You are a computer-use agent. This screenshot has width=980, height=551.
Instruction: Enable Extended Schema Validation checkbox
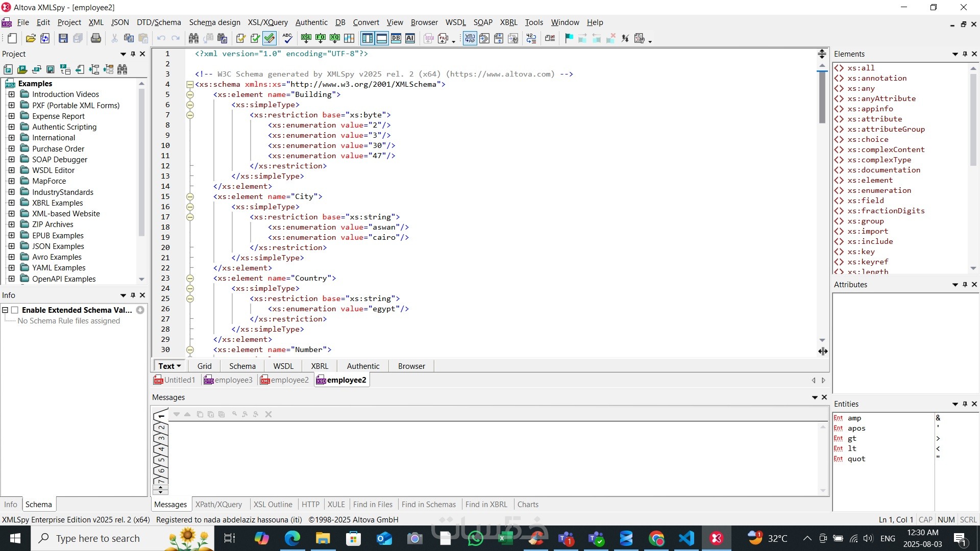(x=15, y=310)
